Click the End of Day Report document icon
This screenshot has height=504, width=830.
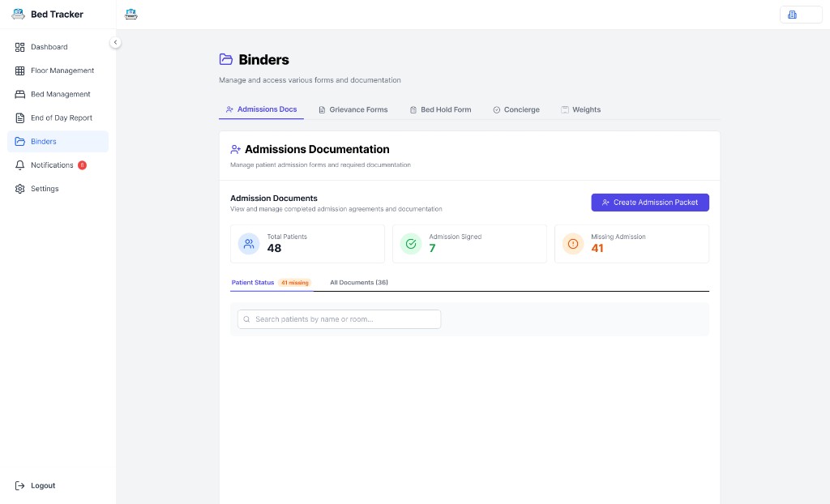click(x=19, y=118)
